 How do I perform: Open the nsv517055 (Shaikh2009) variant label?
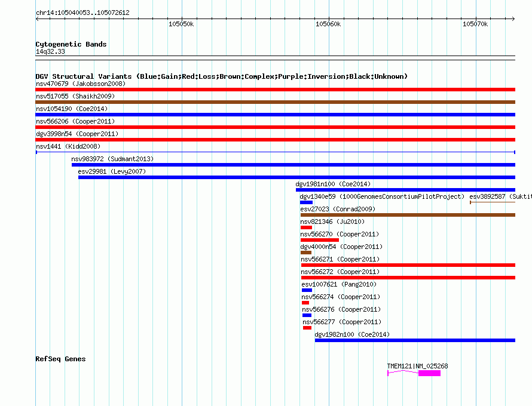tap(75, 96)
